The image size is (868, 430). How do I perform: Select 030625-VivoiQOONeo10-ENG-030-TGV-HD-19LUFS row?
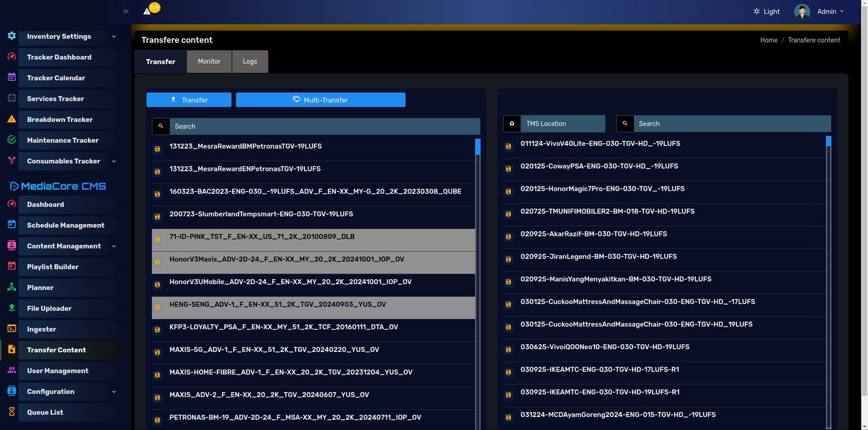(665, 350)
